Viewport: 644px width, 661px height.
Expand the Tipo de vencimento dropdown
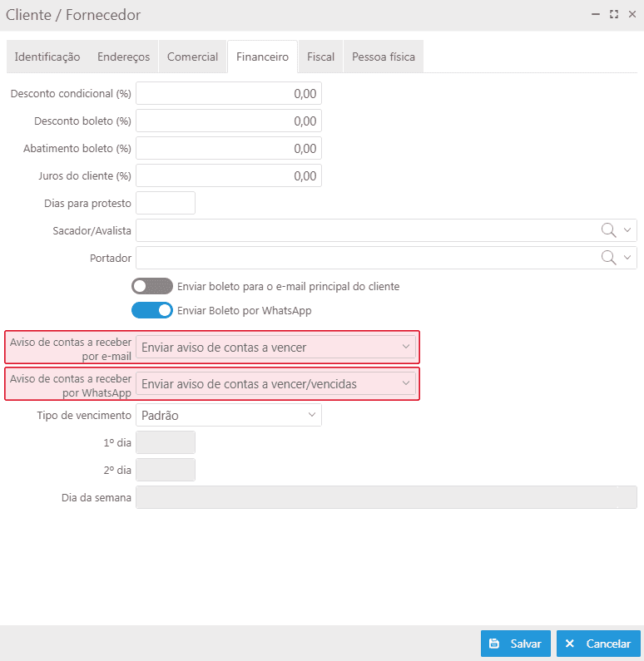click(x=228, y=415)
